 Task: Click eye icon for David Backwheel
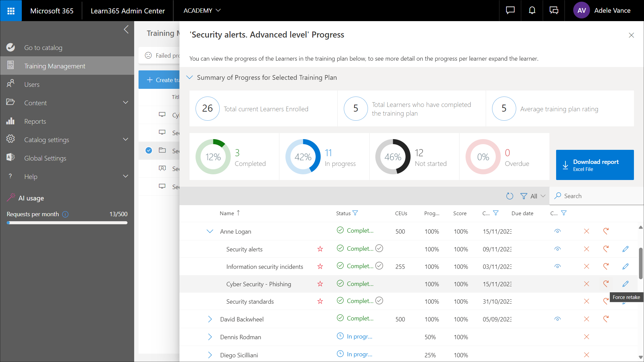[x=557, y=319]
